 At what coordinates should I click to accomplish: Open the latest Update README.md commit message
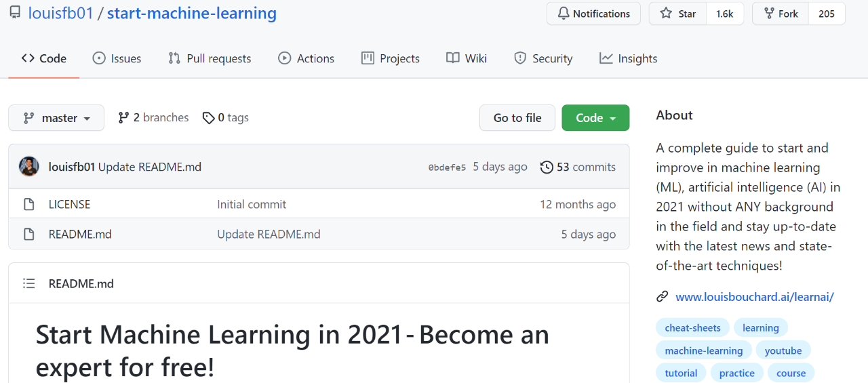click(x=150, y=167)
